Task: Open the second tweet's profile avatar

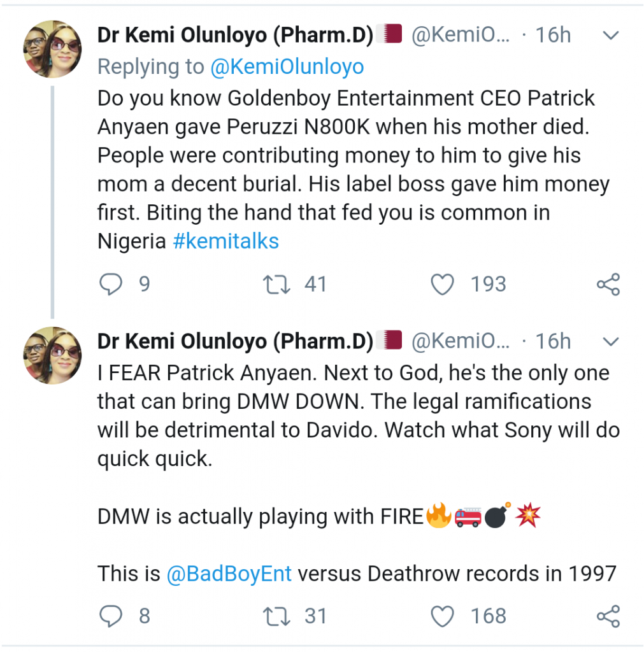Action: click(52, 355)
